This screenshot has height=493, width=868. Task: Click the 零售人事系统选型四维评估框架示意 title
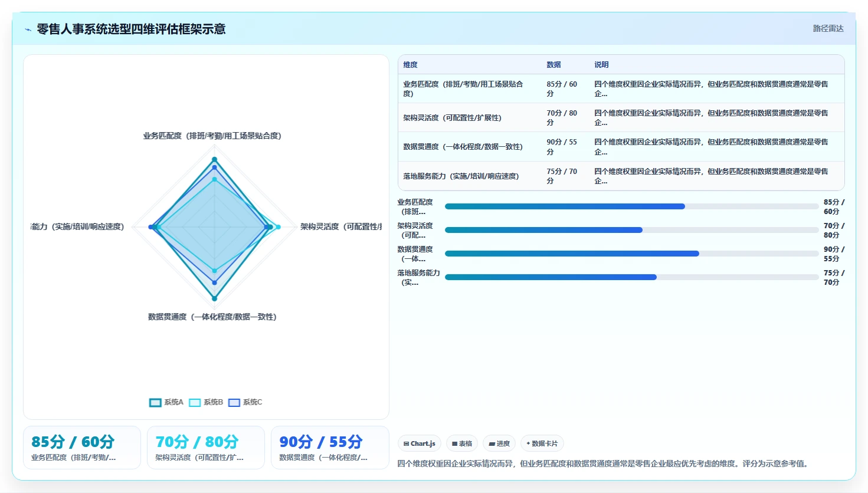tap(131, 29)
